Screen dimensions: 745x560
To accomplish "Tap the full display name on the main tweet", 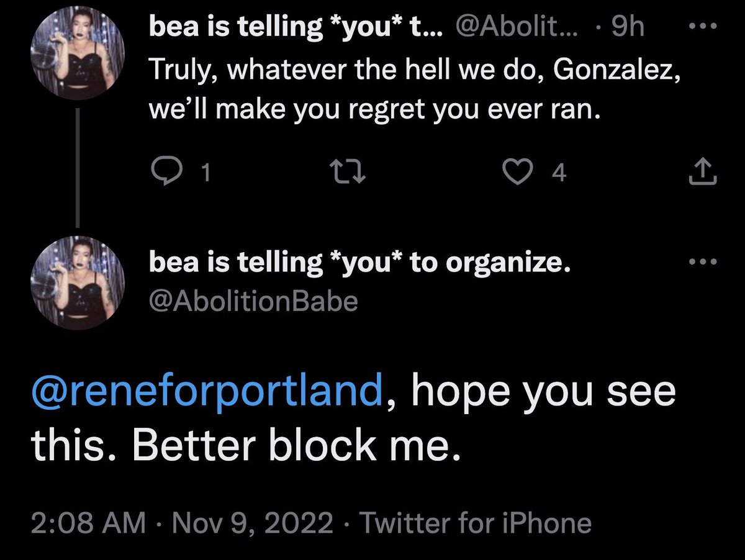I will (x=358, y=263).
